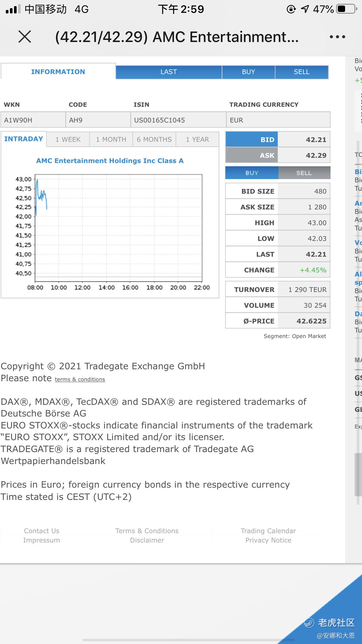Click the blue BUY button under ASK

[x=252, y=173]
